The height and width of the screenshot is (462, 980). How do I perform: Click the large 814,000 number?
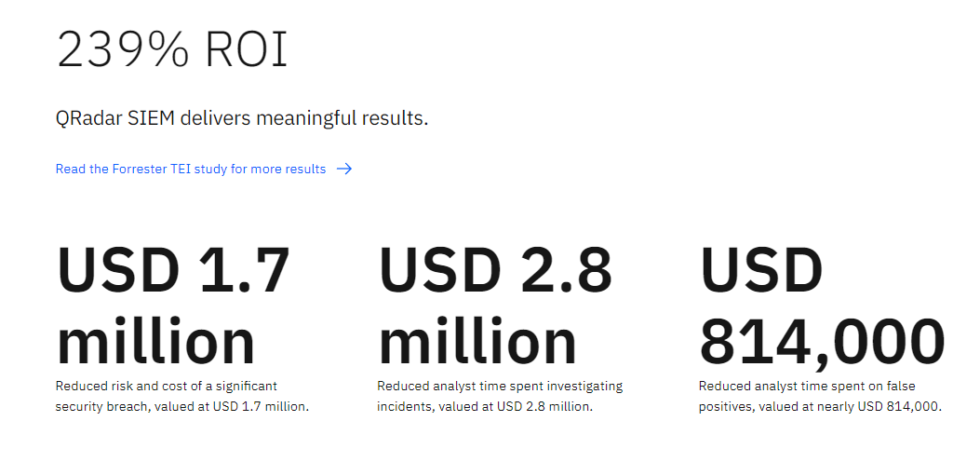pyautogui.click(x=822, y=343)
